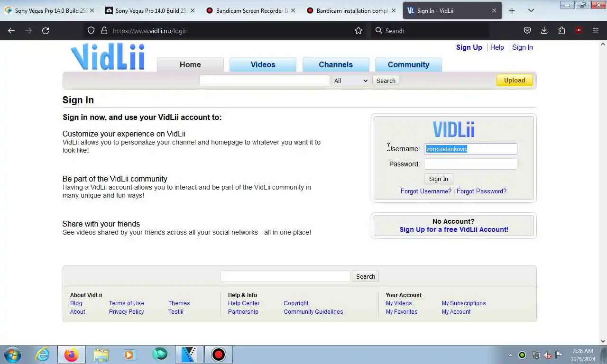Open the Home navigation tab
Viewport: 607px width, 364px height.
[x=190, y=64]
